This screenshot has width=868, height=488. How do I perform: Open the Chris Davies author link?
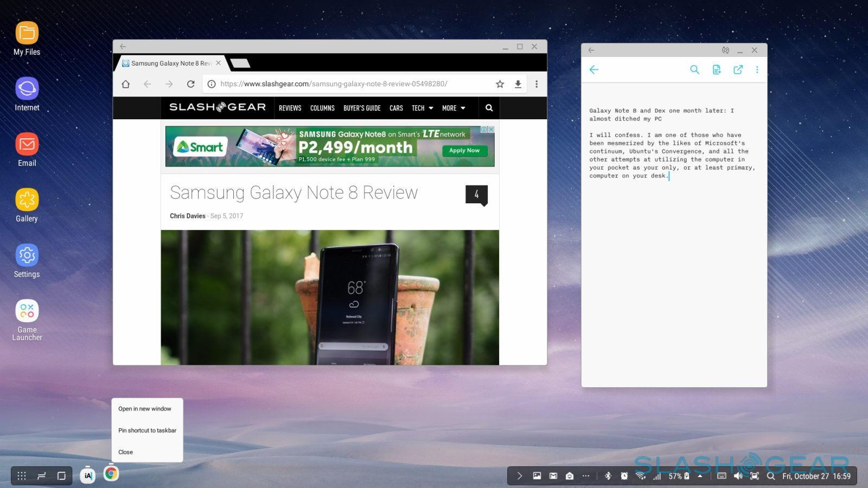click(187, 216)
